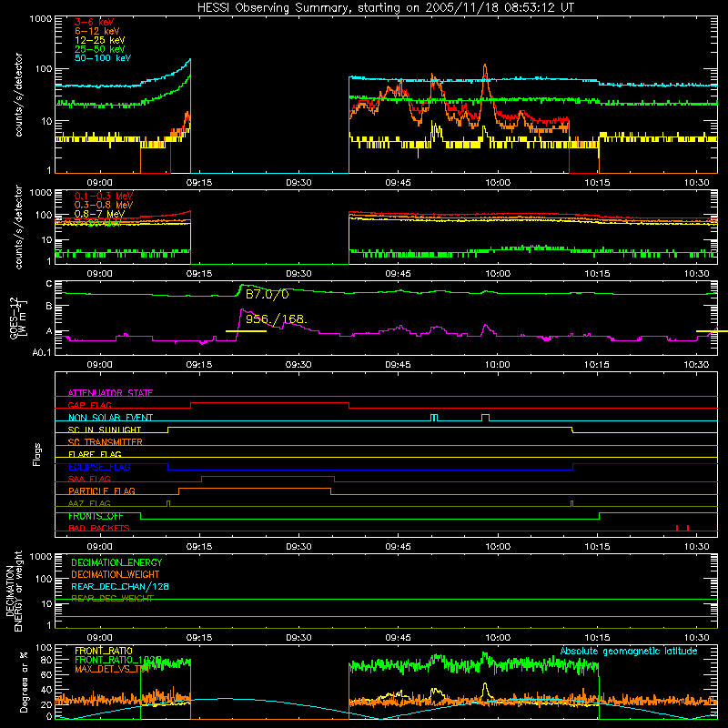The width and height of the screenshot is (728, 728).
Task: Select the 12-25 keV legend label
Action: 100,40
